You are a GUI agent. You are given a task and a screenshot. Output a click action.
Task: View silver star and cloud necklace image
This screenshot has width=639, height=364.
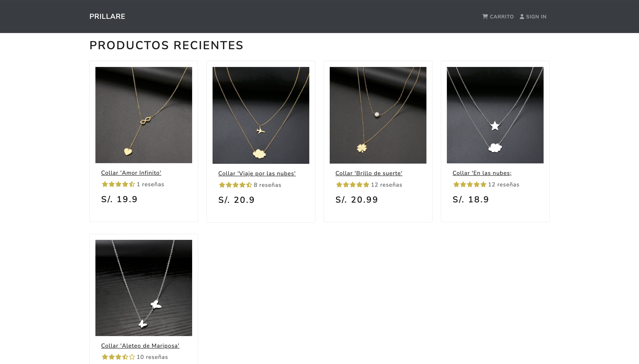point(495,115)
